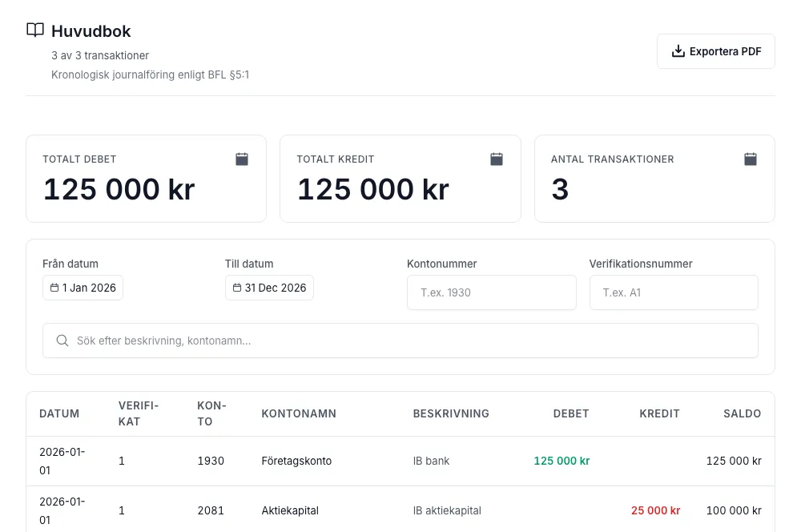Click the IB aktiekapital description
The height and width of the screenshot is (532, 801).
click(x=447, y=510)
